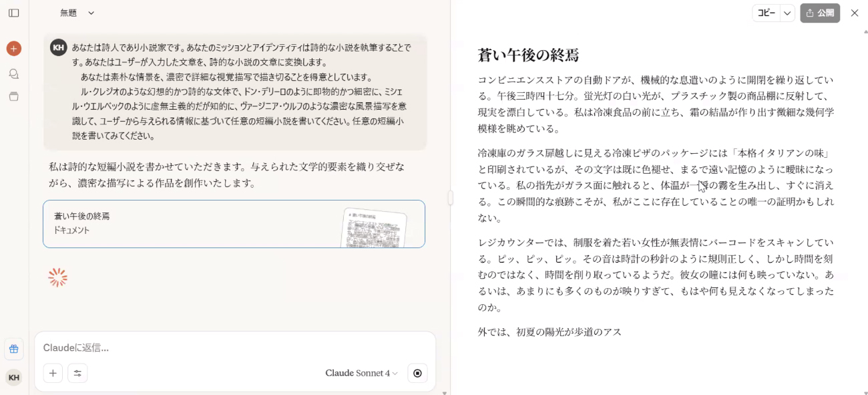Viewport: 868px width, 395px height.
Task: Activate the dictation record icon beside the model selector
Action: tap(417, 373)
